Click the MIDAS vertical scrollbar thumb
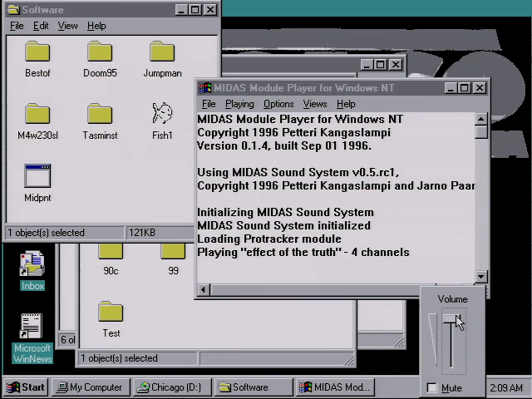The height and width of the screenshot is (399, 532). 480,131
